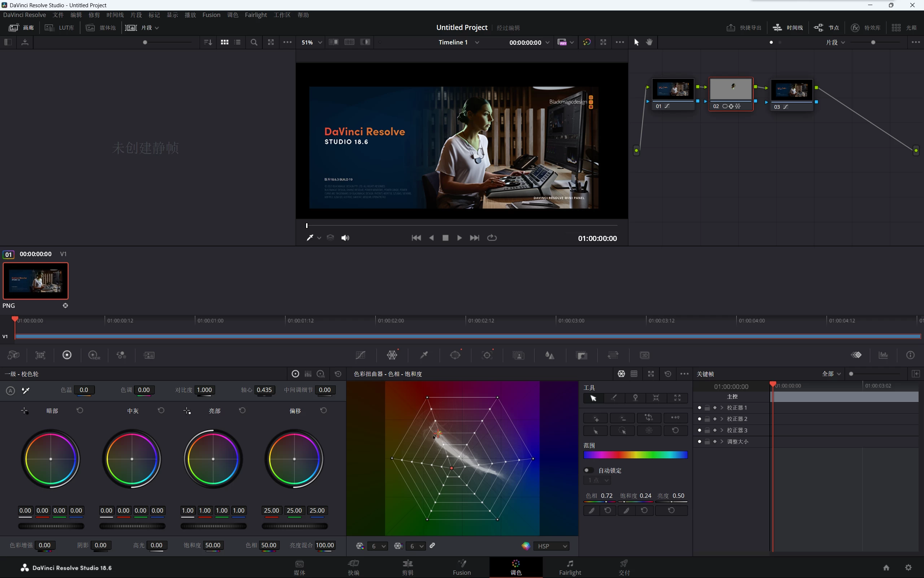The height and width of the screenshot is (578, 924).
Task: Open the Blur palette icon
Action: [x=550, y=355]
